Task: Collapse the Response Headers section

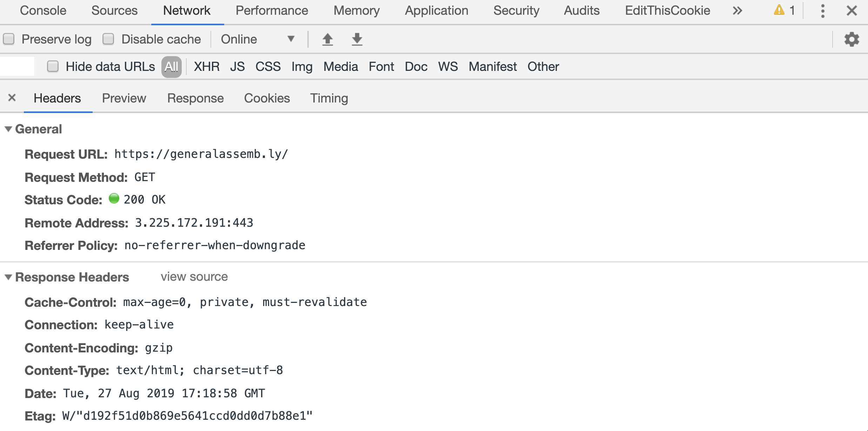Action: tap(8, 277)
